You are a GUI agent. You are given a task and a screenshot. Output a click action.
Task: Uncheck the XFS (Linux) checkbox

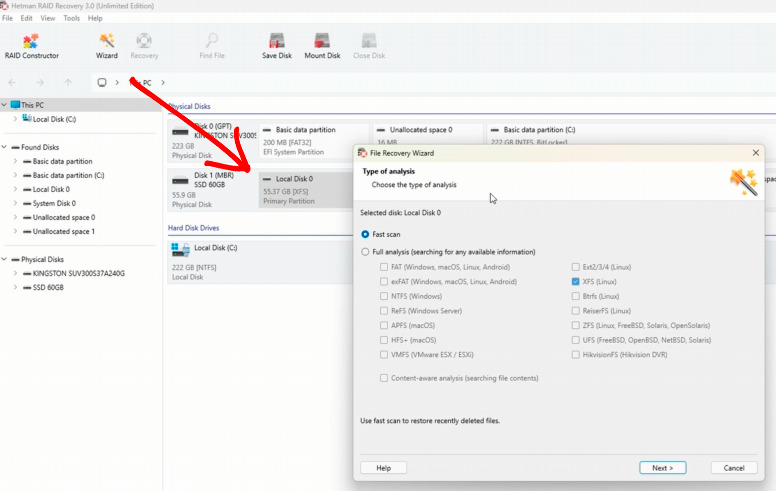(575, 282)
